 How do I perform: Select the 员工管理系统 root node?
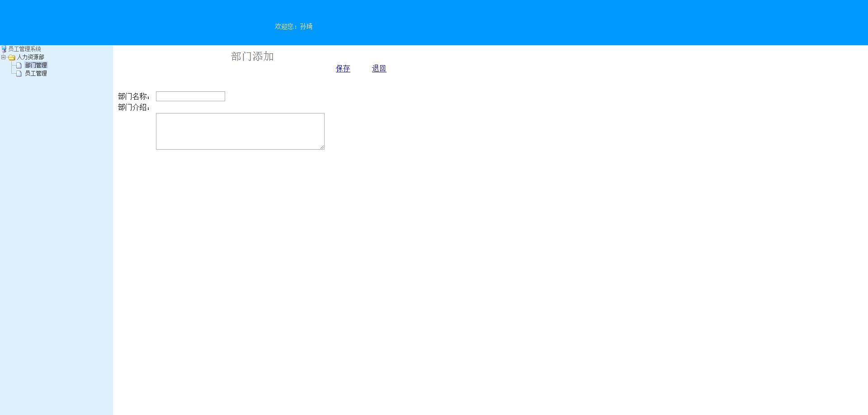(x=25, y=49)
